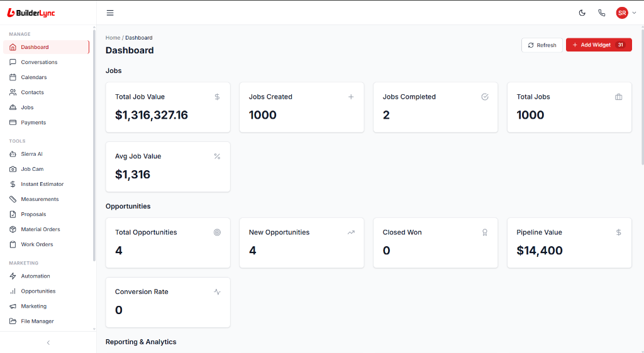The height and width of the screenshot is (353, 644).
Task: Click the New Opportunities label
Action: point(279,232)
